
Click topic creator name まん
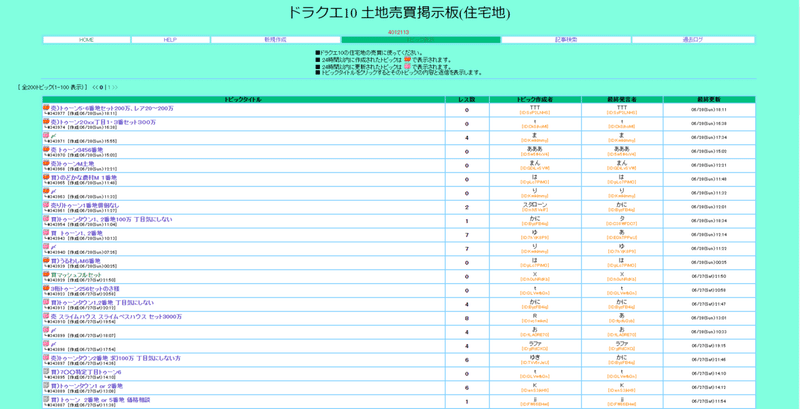(535, 163)
